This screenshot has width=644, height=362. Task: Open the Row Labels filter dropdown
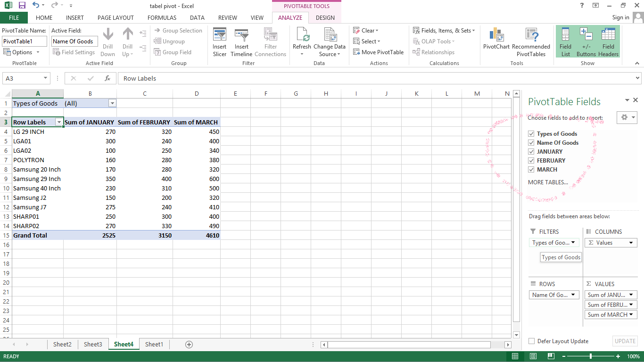click(x=59, y=122)
